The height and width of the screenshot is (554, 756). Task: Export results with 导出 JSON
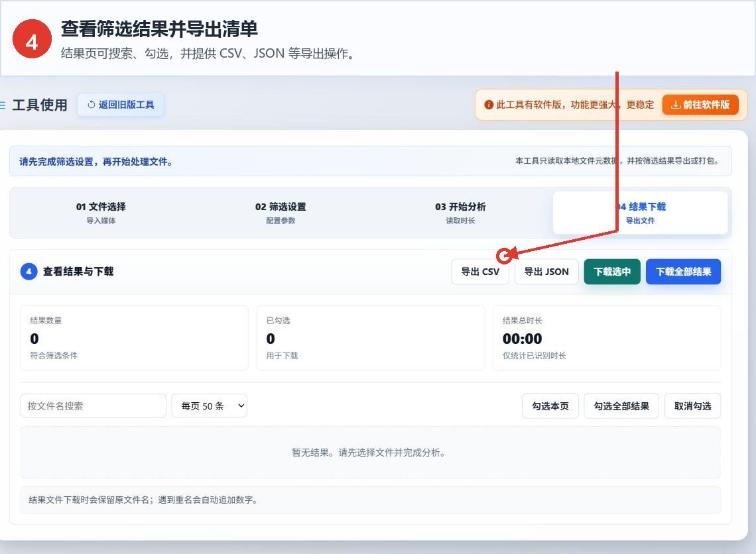click(546, 272)
